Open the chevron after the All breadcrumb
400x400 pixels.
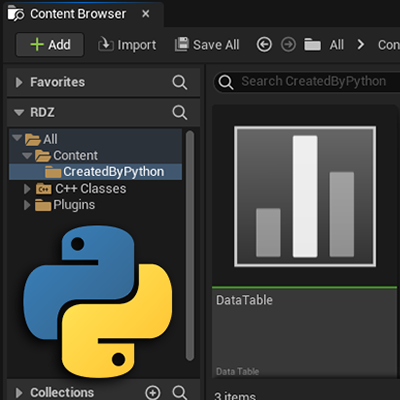click(x=361, y=44)
